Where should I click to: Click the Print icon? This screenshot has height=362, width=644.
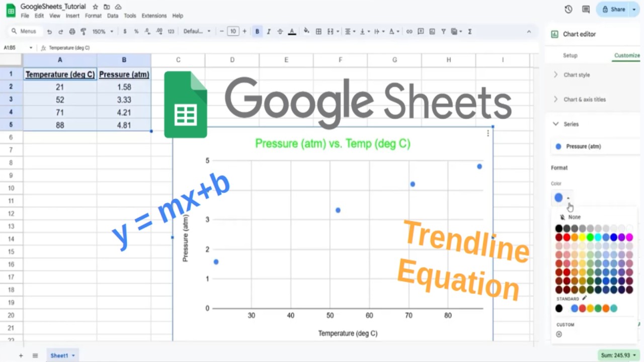click(x=72, y=31)
